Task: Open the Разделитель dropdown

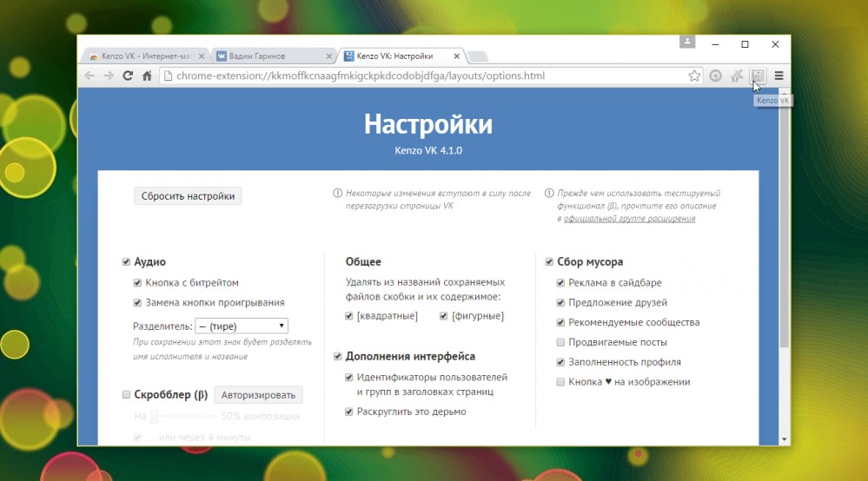Action: tap(242, 326)
